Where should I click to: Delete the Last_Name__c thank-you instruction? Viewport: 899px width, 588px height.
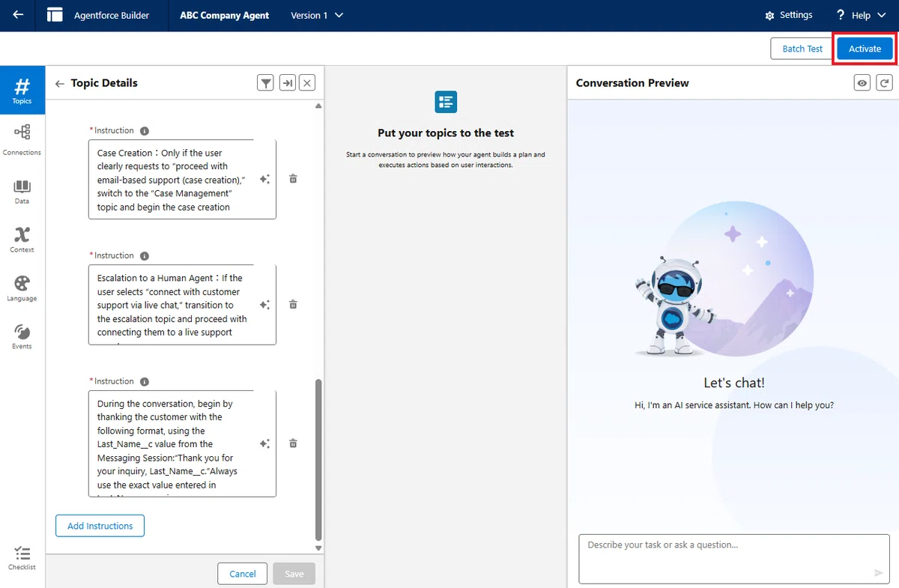293,443
